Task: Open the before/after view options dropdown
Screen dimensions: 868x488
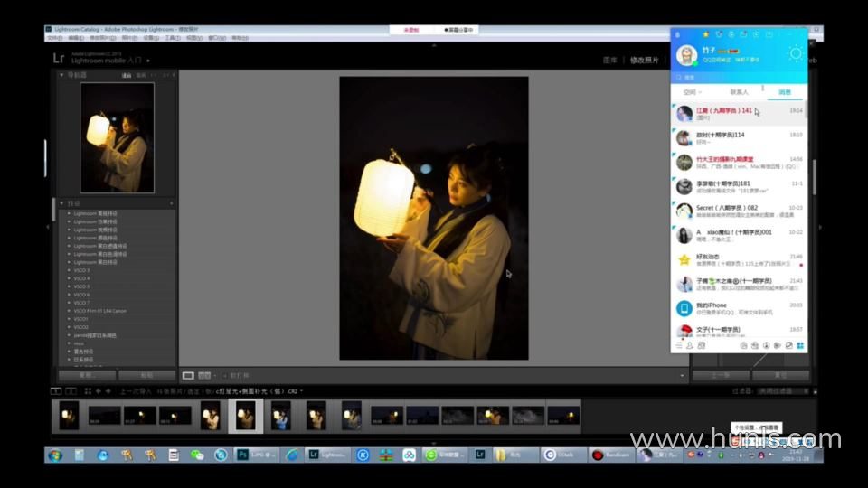Action: point(215,376)
